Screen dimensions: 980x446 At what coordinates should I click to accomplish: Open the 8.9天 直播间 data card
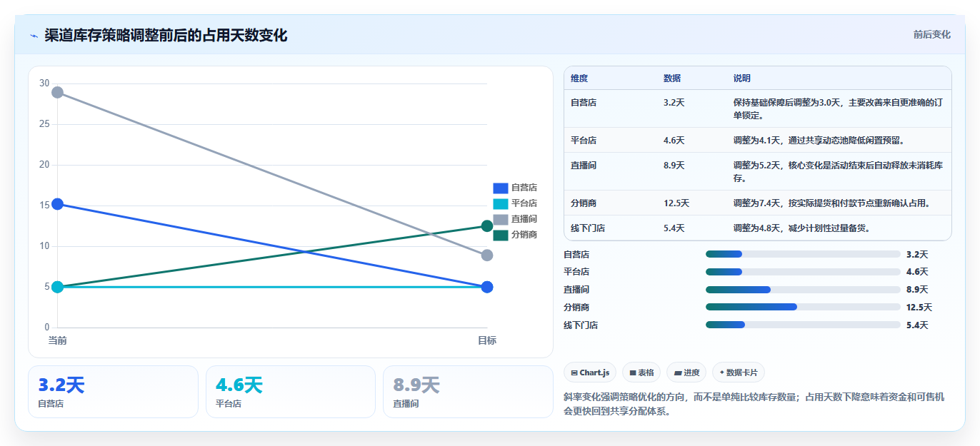[x=468, y=392]
